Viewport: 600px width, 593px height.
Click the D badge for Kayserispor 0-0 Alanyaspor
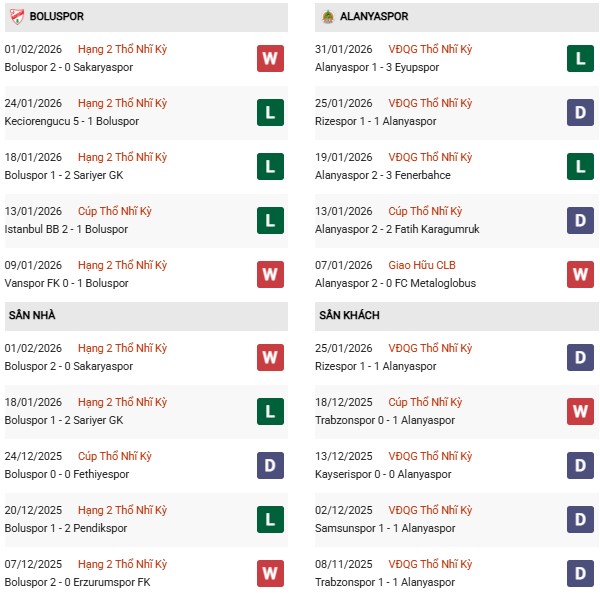(x=581, y=465)
